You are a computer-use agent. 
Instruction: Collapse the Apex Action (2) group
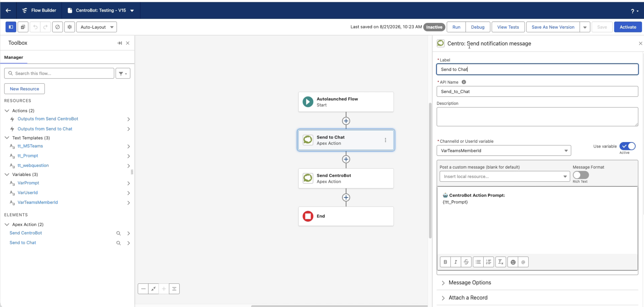point(7,224)
